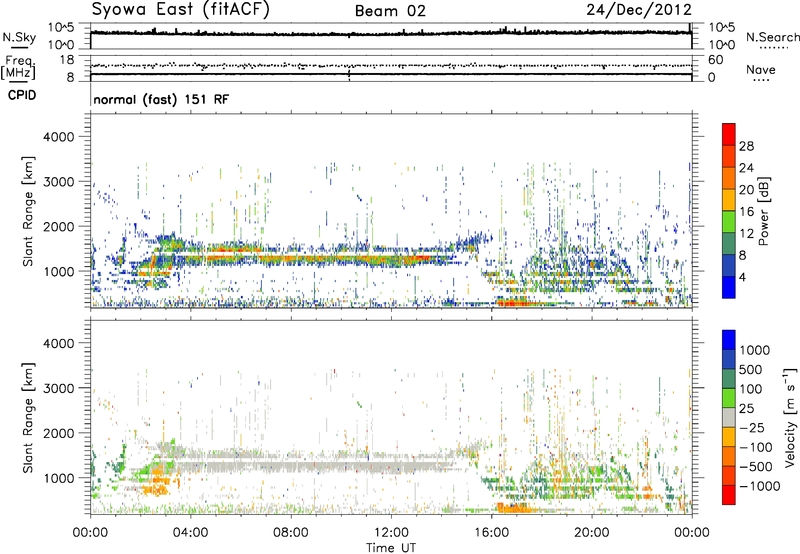The width and height of the screenshot is (800, 554).
Task: Click 'Slant Range [km]' label of power panel
Action: point(28,211)
